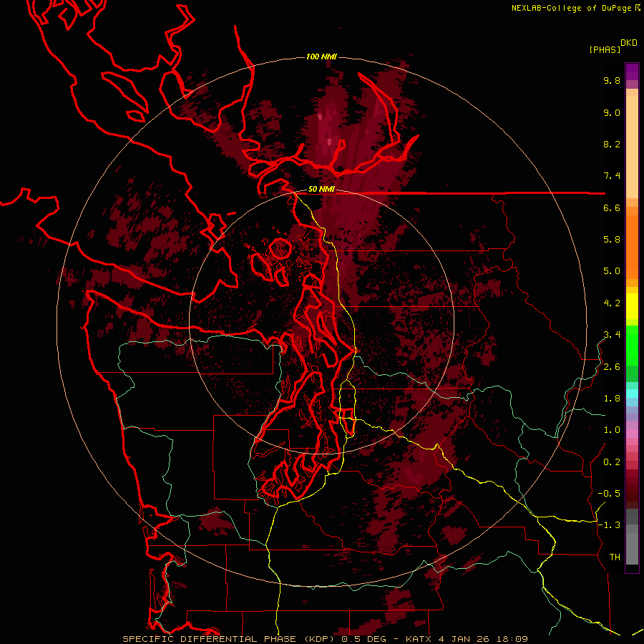Select the 1.8 scale value
Screen dimensions: 644x644
pos(612,399)
